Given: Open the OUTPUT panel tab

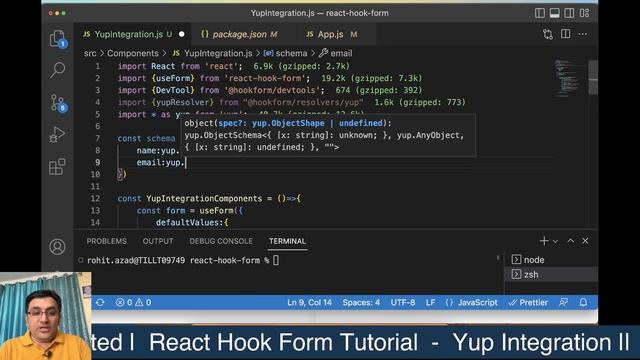Looking at the screenshot, I should [158, 241].
